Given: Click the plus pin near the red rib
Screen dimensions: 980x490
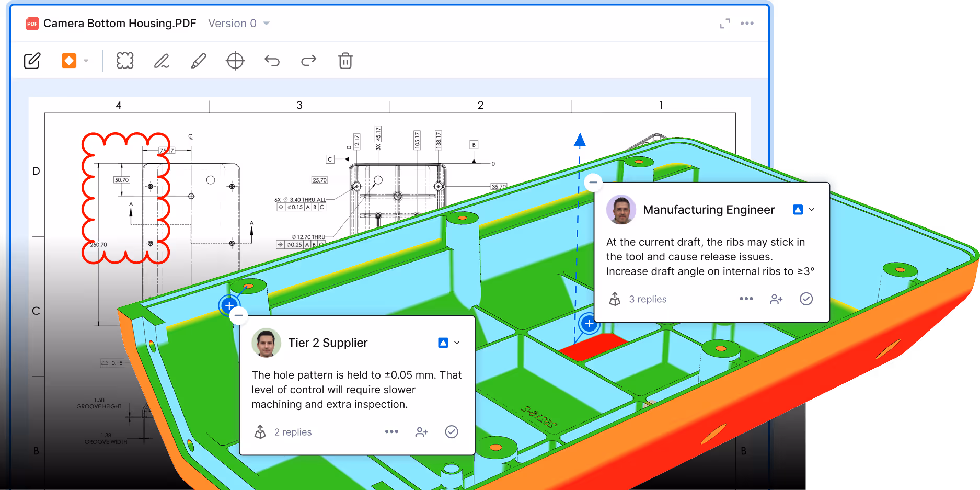Looking at the screenshot, I should click(x=589, y=323).
